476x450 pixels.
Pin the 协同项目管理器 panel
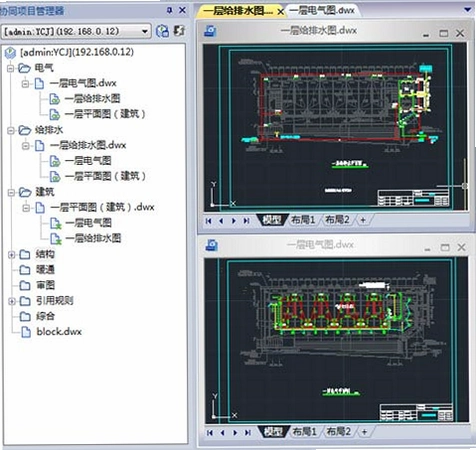pos(169,10)
